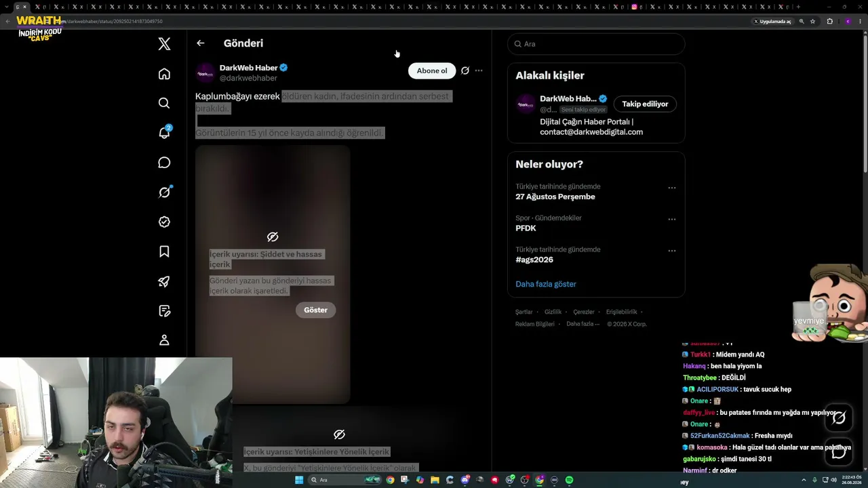Show hidden system tray icons
This screenshot has width=868, height=488.
click(x=804, y=480)
